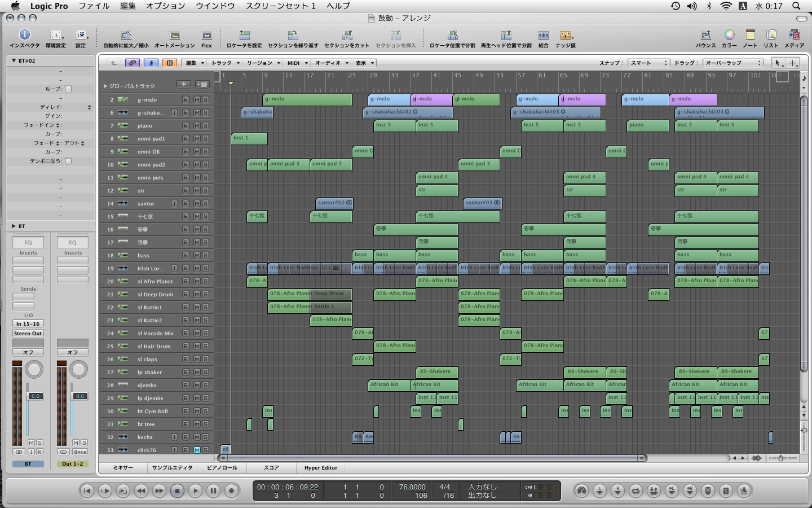The image size is (812, 508).
Task: Toggle input monitoring on kecha track
Action: coord(174,437)
